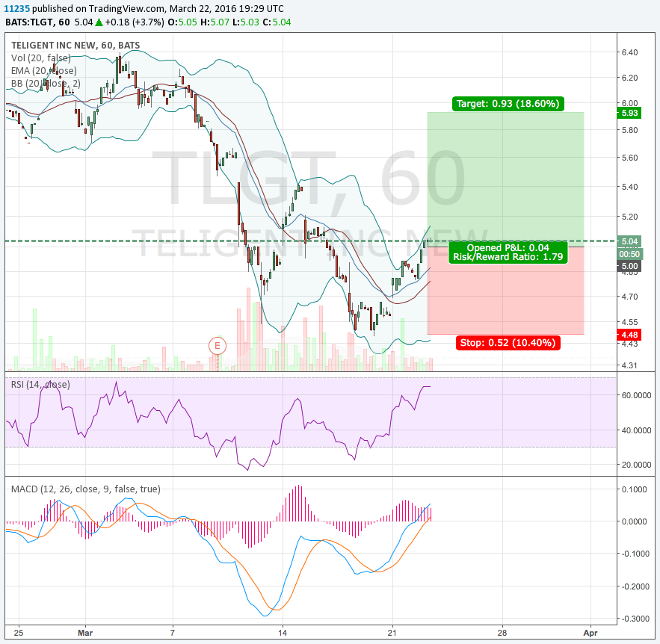Click the 6.40 price scale value
The height and width of the screenshot is (644, 660).
coord(629,52)
